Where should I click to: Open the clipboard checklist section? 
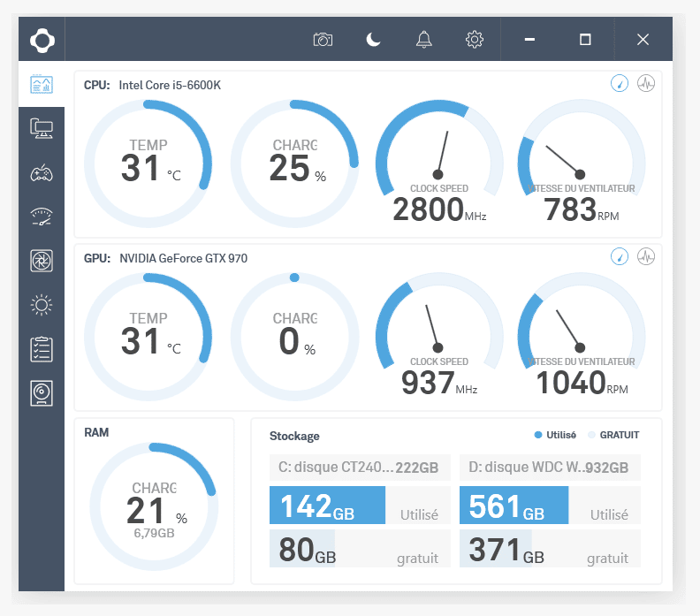point(42,348)
